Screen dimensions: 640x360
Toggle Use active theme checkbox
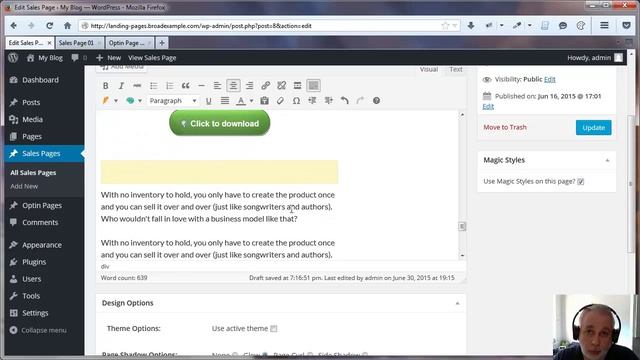pos(274,329)
